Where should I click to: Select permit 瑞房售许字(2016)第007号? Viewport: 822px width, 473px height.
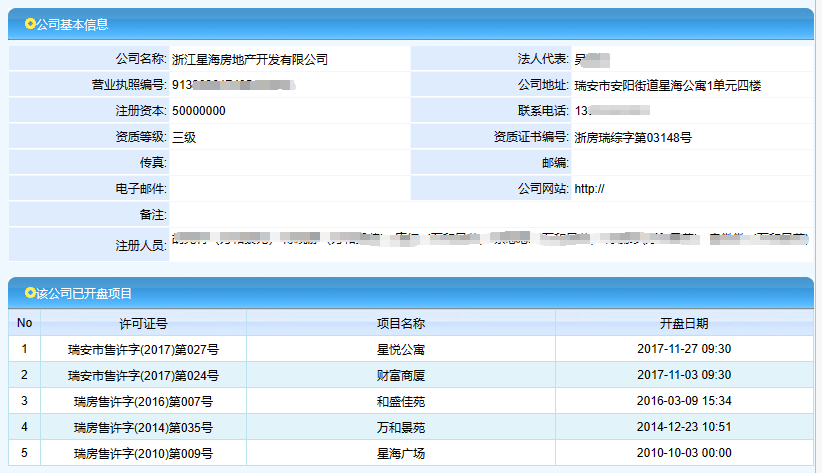click(143, 401)
